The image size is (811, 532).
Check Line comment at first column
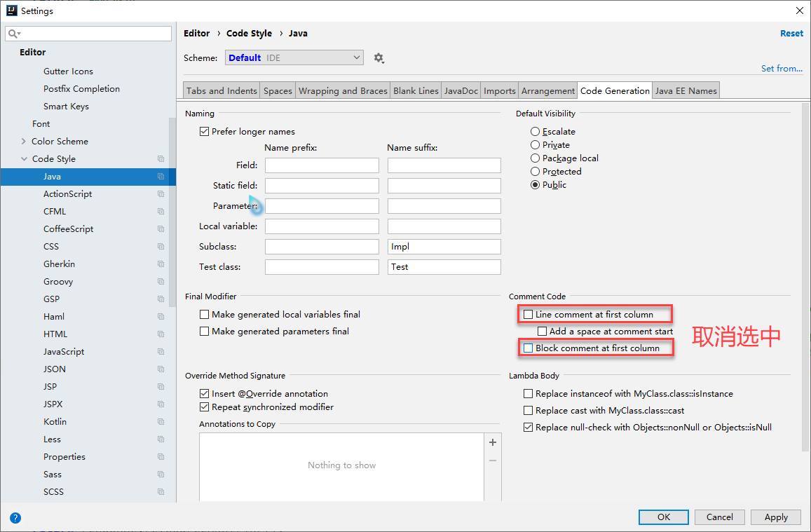[x=528, y=314]
